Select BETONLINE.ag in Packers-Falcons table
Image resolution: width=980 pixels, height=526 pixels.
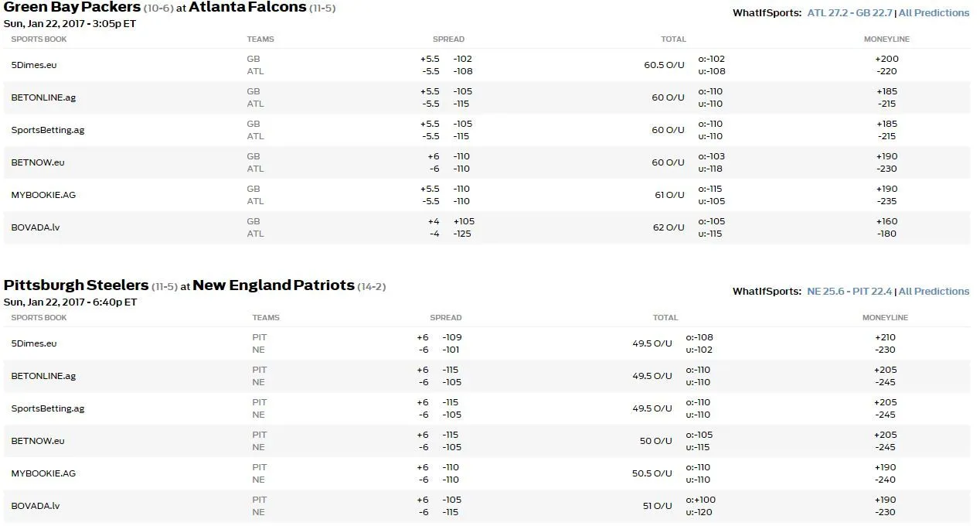coord(43,97)
